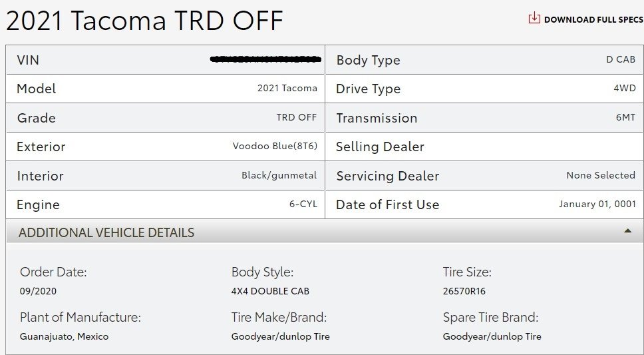The image size is (644, 355).
Task: Collapse Additional Vehicle Details with the arrow
Action: coord(627,230)
